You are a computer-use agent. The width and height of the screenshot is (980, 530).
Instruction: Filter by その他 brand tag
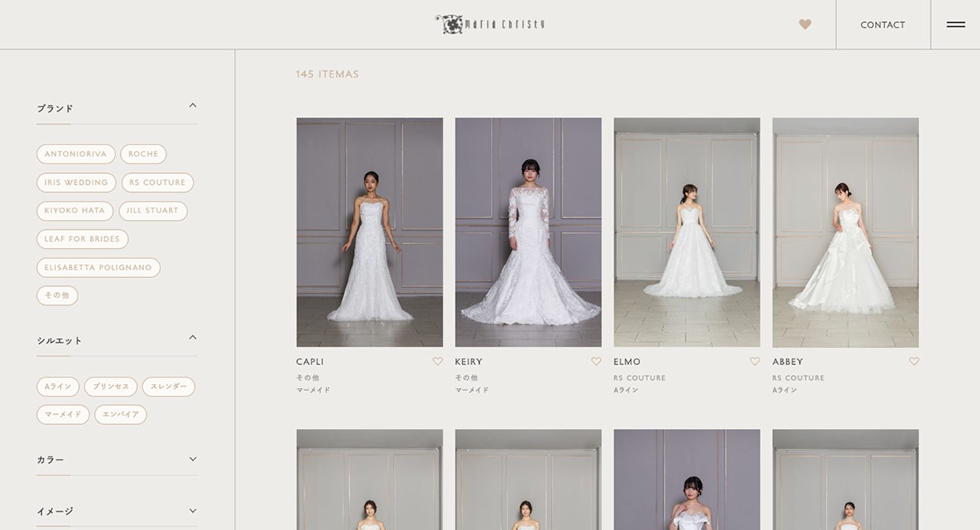[57, 295]
